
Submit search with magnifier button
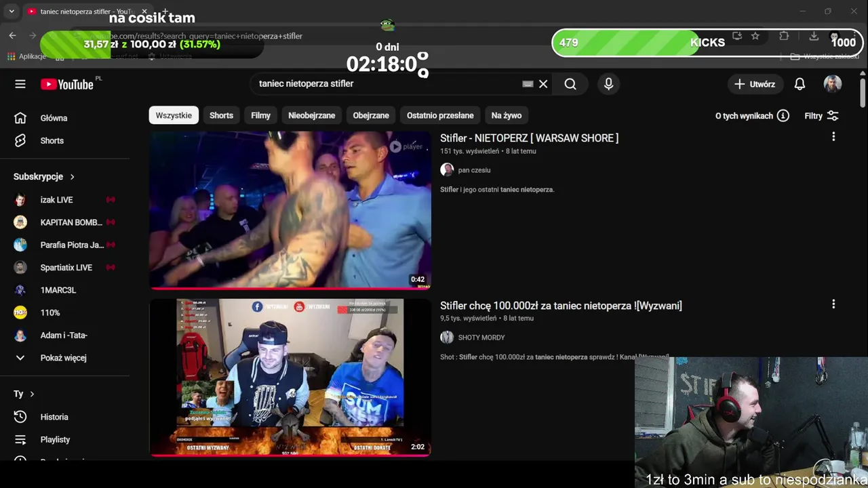[x=570, y=84]
